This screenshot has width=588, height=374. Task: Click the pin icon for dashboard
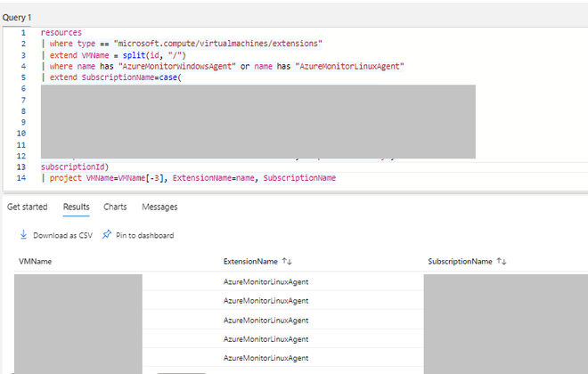(107, 234)
